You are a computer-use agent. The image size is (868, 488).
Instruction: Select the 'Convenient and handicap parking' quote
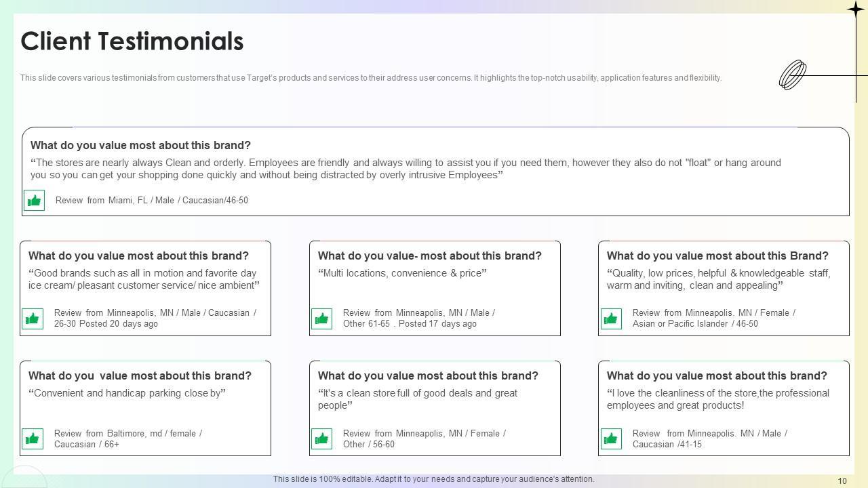pyautogui.click(x=127, y=393)
